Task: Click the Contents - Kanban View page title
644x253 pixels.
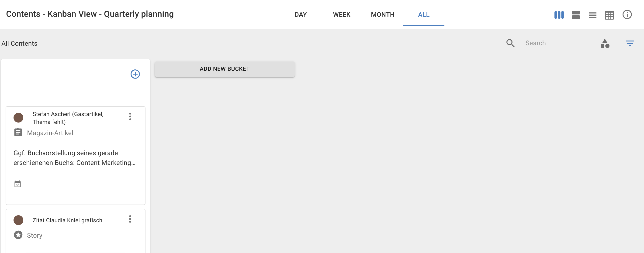Action: click(90, 14)
